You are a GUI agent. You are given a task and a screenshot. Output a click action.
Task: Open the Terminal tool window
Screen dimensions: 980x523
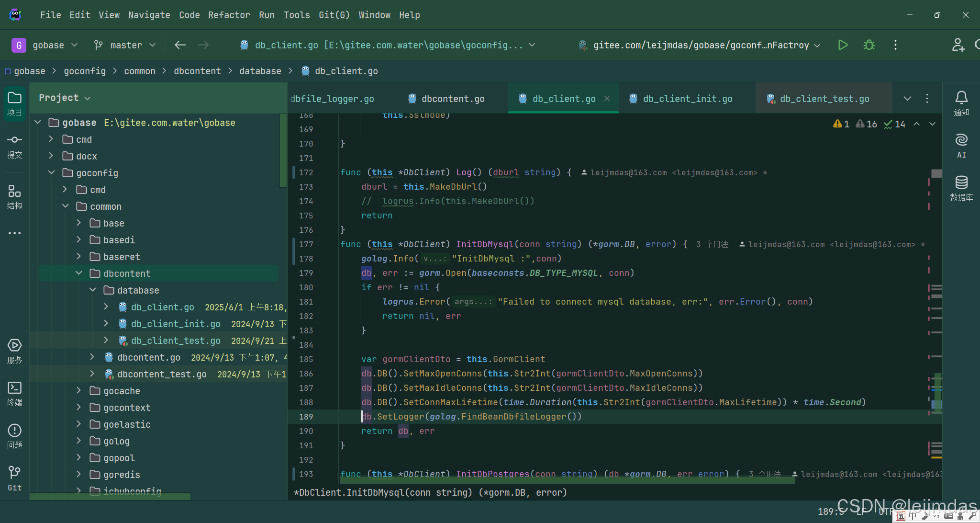tap(14, 393)
